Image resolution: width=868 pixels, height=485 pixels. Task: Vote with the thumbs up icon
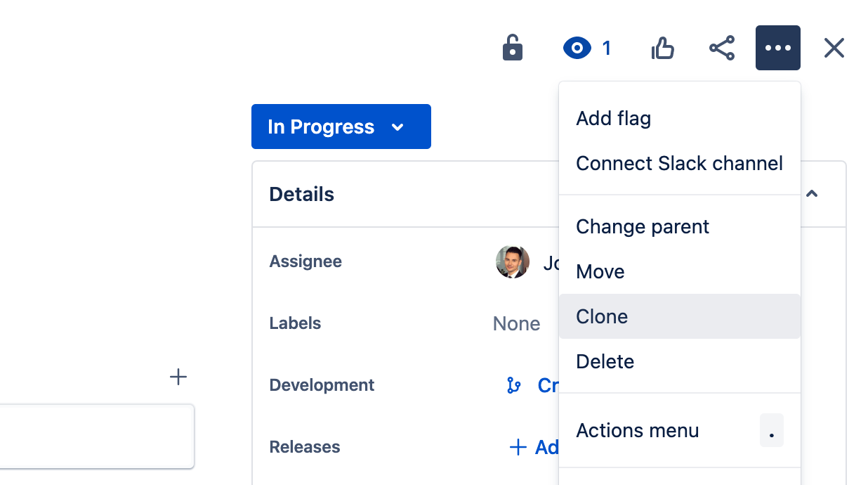click(662, 48)
